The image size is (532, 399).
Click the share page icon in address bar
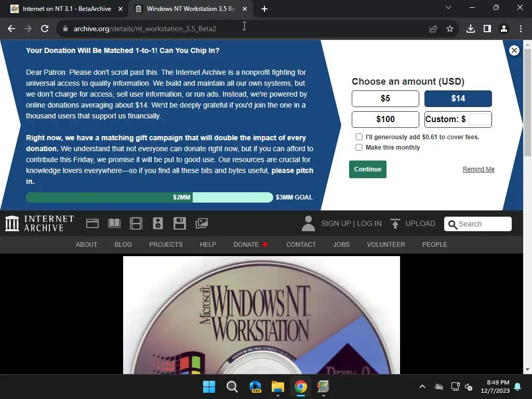(x=433, y=29)
